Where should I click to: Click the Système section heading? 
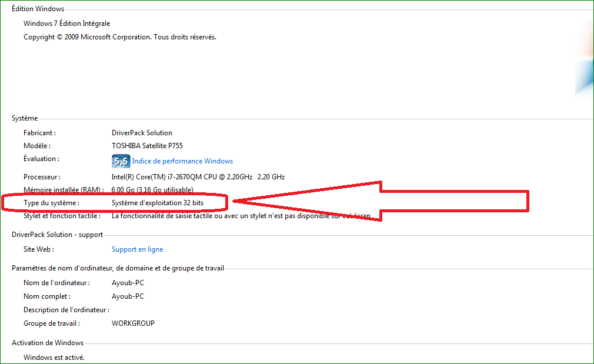(25, 118)
